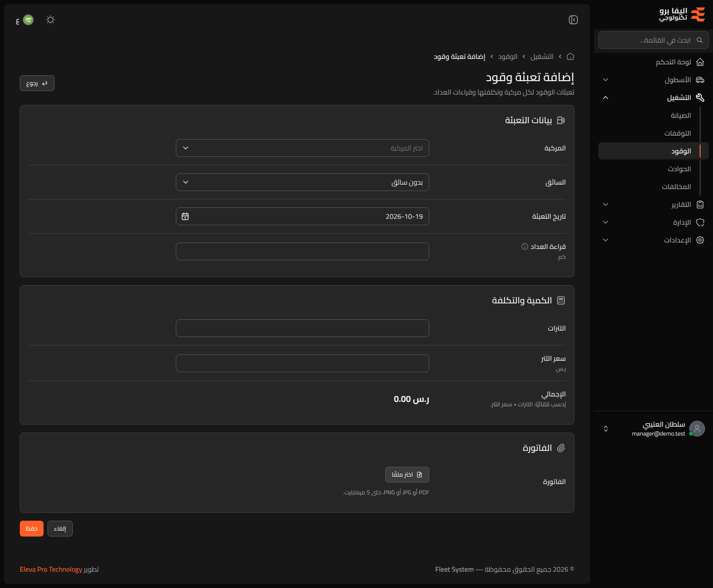
Task: Focus the سعر اللتر price field
Action: click(x=303, y=363)
